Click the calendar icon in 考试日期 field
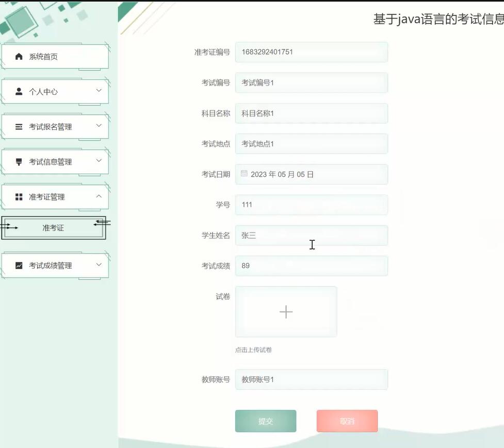This screenshot has height=448, width=504. pyautogui.click(x=243, y=174)
